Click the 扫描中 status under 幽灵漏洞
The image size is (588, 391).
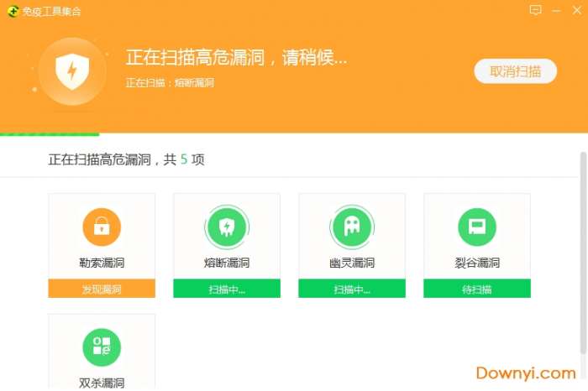pyautogui.click(x=352, y=289)
